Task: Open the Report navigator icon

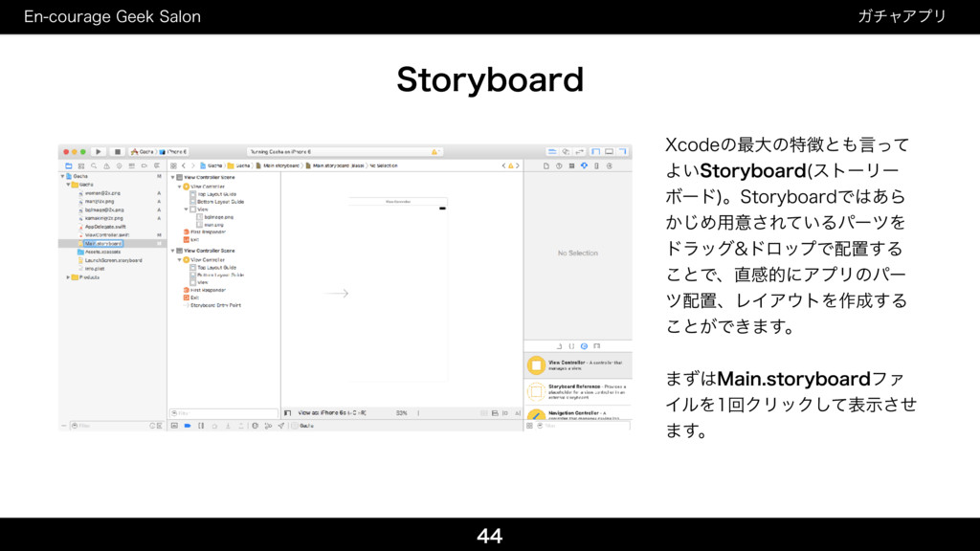Action: coord(156,166)
